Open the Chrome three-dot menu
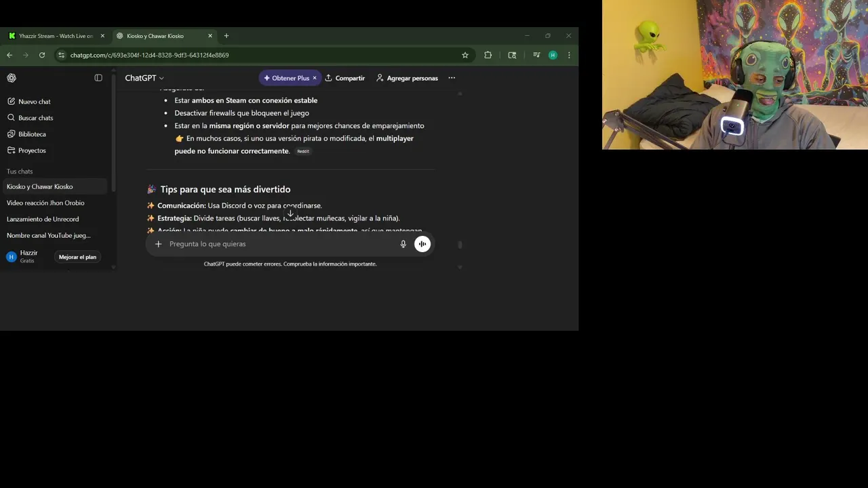 tap(569, 55)
